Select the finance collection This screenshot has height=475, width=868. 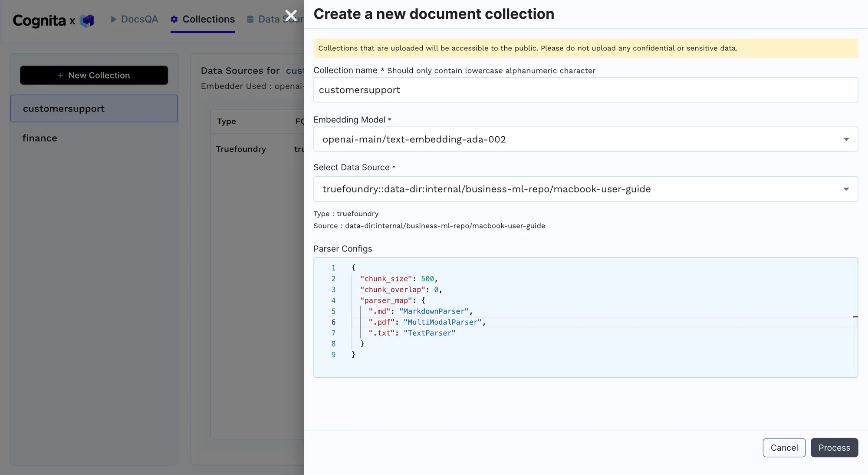[40, 138]
